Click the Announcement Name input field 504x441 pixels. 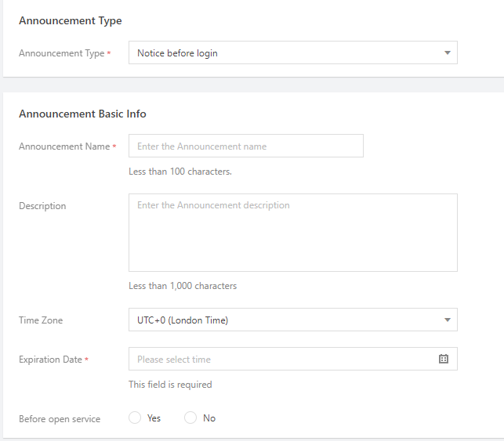[x=246, y=146]
